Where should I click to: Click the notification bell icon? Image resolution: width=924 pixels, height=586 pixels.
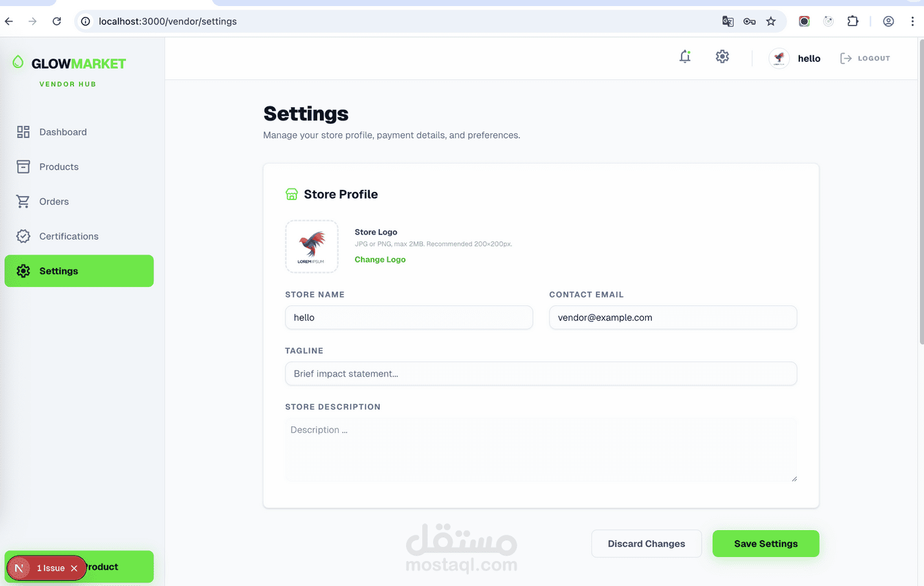(685, 57)
